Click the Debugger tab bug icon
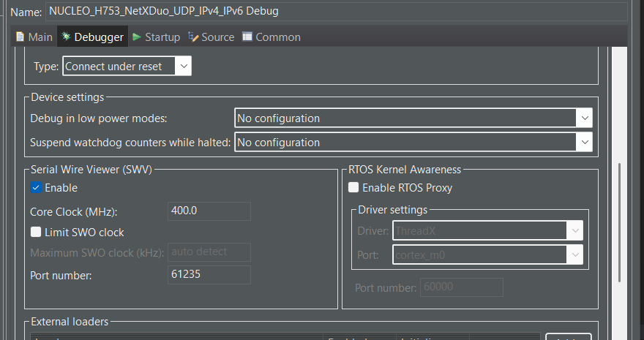The width and height of the screenshot is (644, 340). (x=66, y=37)
